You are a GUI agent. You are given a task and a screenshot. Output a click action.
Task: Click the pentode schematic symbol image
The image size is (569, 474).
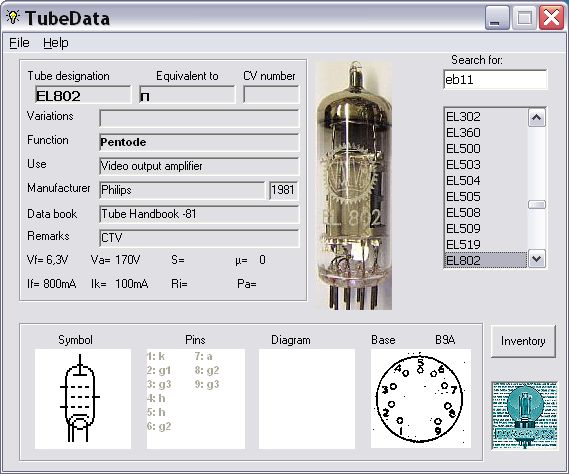coord(83,399)
